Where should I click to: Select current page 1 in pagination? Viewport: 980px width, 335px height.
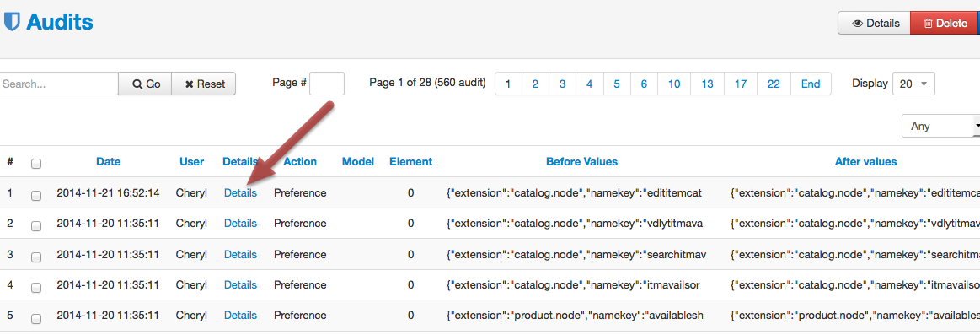click(508, 84)
